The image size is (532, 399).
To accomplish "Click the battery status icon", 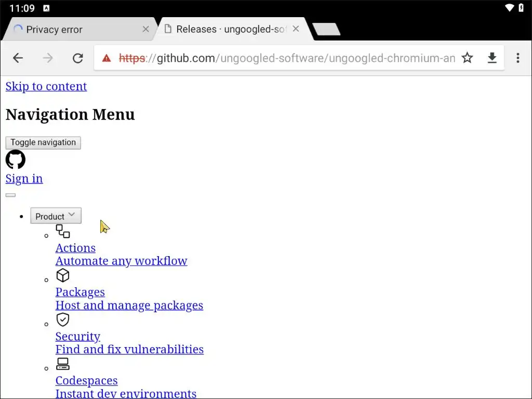I will [x=521, y=7].
